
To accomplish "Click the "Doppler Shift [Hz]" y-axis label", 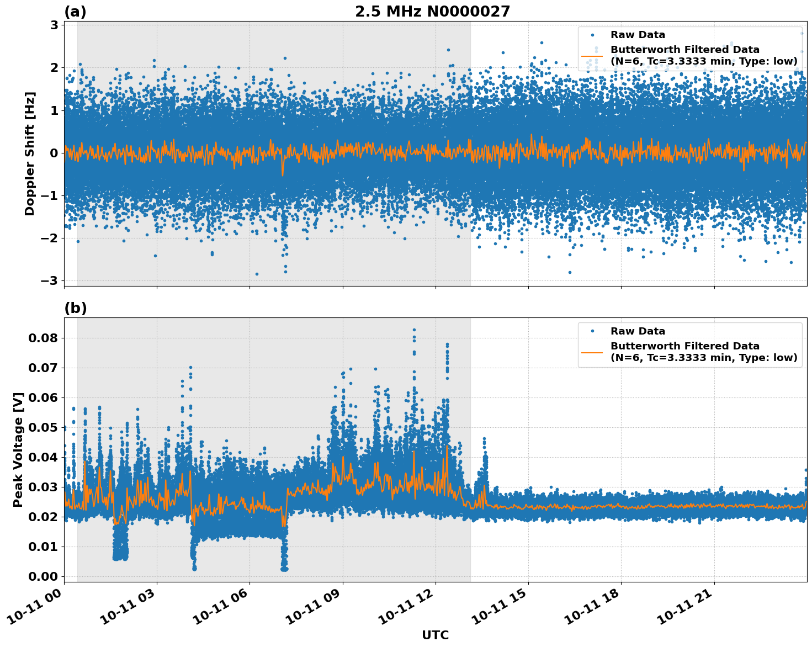I will click(x=30, y=153).
